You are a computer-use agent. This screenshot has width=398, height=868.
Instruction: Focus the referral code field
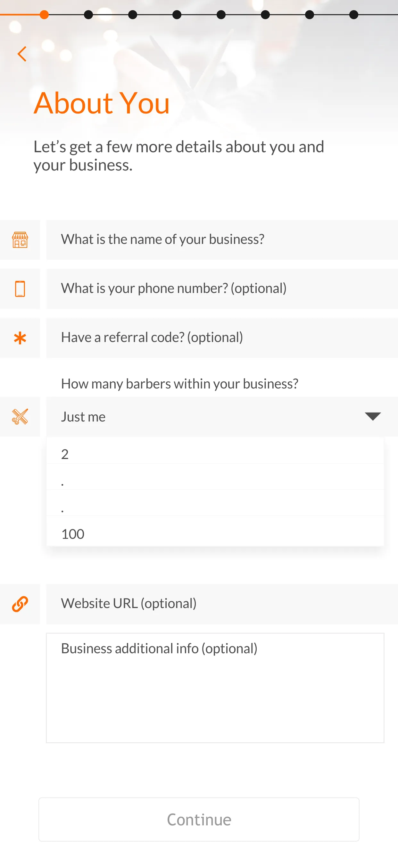222,338
